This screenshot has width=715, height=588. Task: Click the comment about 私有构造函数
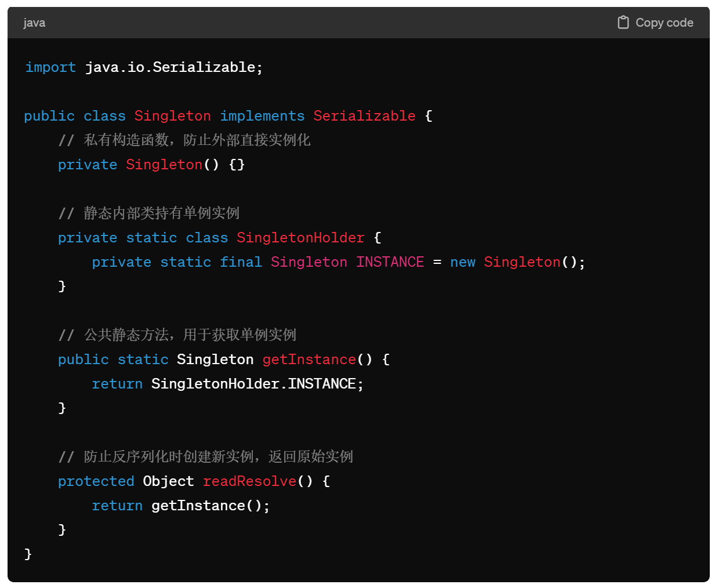184,140
